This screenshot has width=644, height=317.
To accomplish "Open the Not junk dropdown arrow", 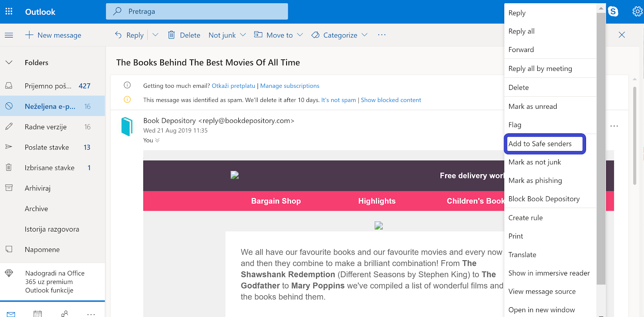I will (x=243, y=35).
